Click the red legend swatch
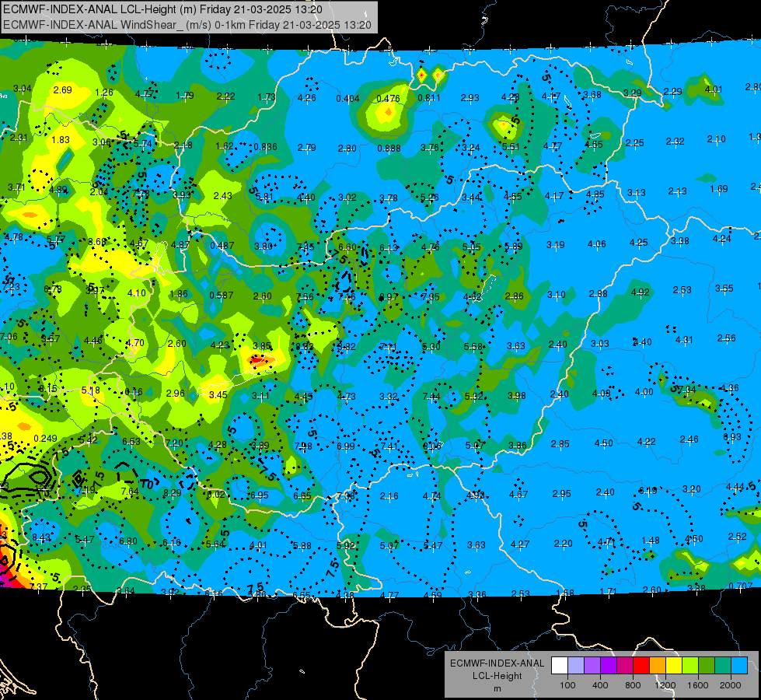 [x=641, y=666]
